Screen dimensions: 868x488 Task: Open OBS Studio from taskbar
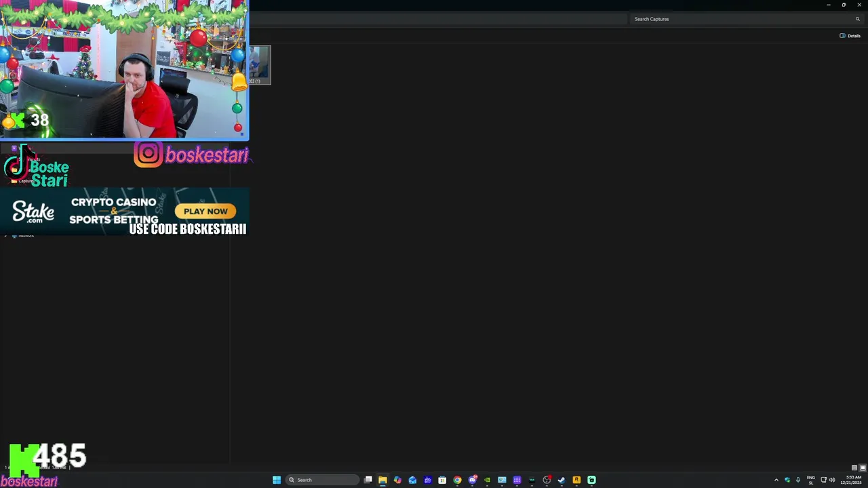547,480
